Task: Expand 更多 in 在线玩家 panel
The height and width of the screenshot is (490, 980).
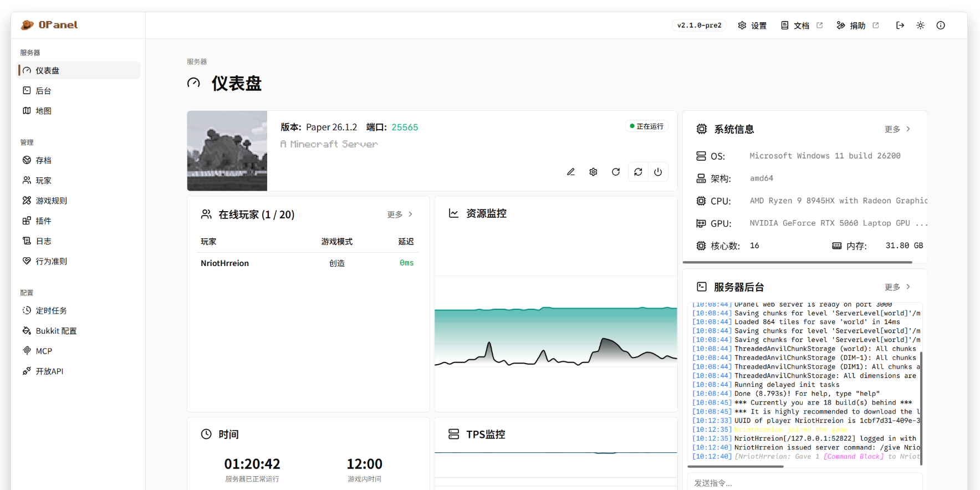Action: (x=400, y=215)
